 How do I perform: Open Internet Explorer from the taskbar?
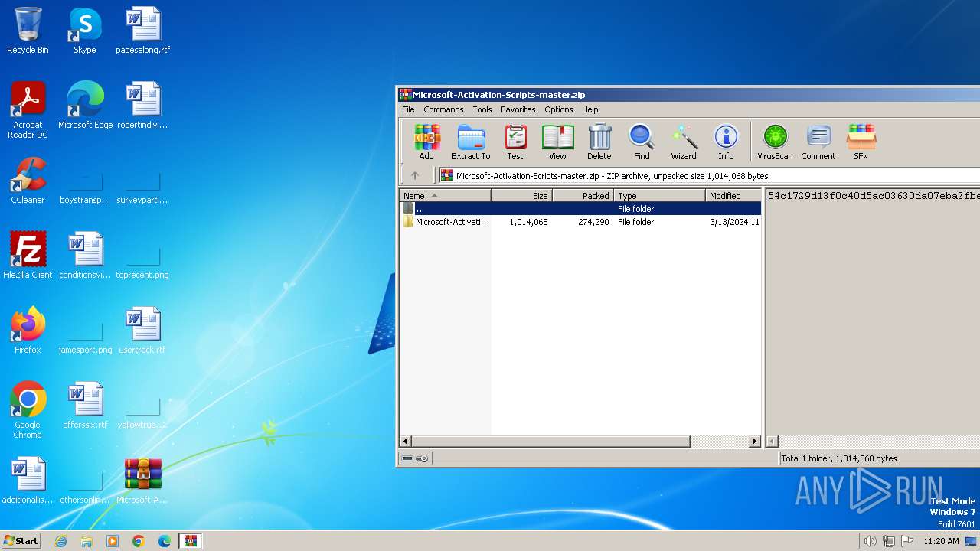(x=61, y=541)
